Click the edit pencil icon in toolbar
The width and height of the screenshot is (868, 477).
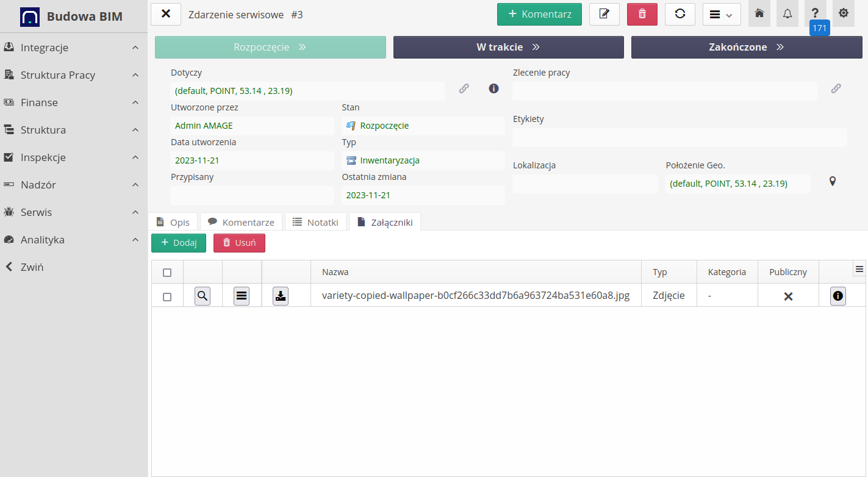pos(604,14)
